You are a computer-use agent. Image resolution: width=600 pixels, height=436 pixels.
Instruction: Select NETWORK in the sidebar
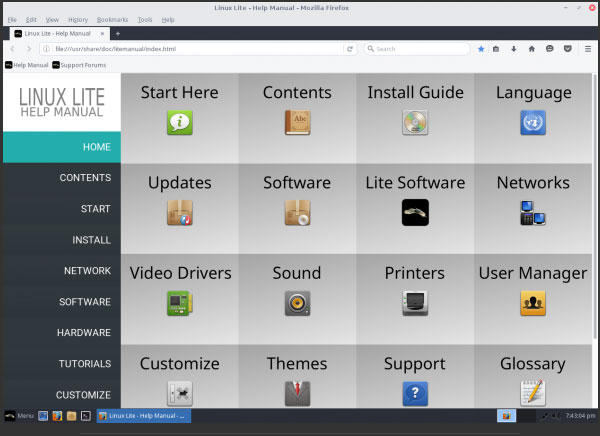62,271
